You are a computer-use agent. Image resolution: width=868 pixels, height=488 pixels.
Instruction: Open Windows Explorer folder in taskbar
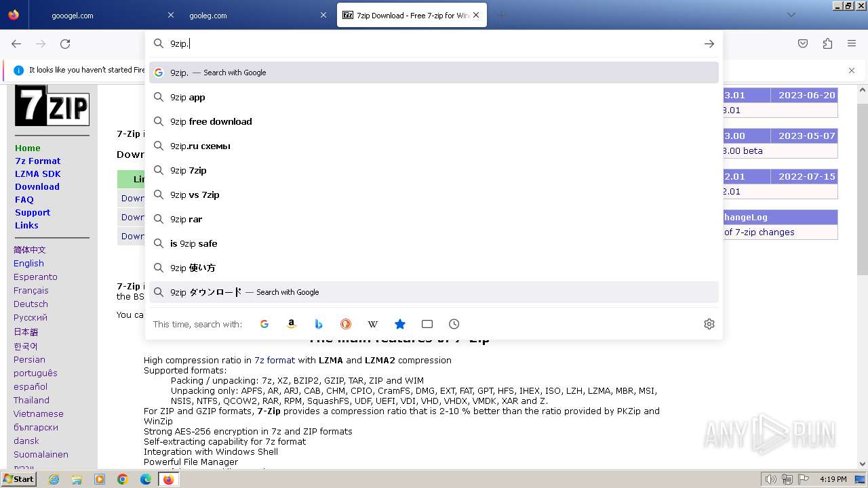coord(77,479)
